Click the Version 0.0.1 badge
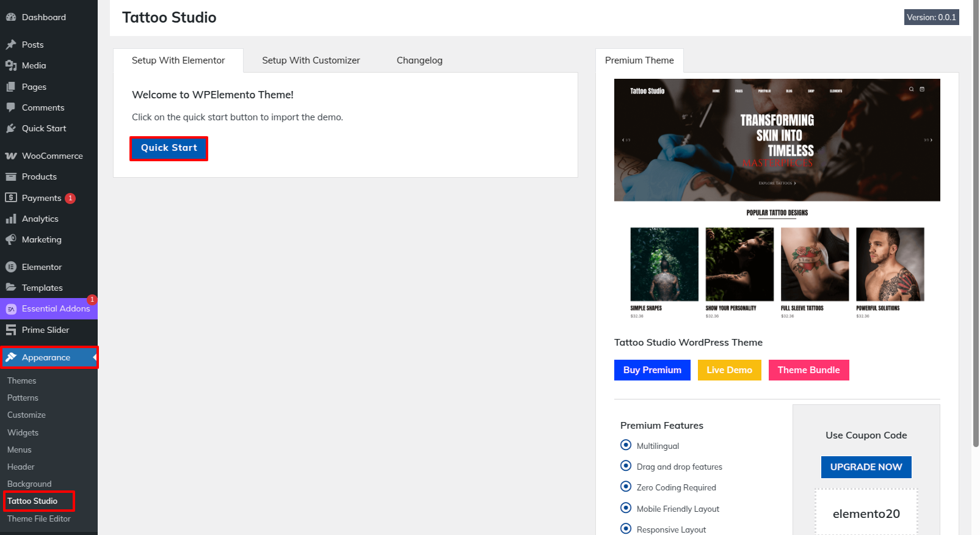Viewport: 980px width, 535px height. click(x=931, y=17)
